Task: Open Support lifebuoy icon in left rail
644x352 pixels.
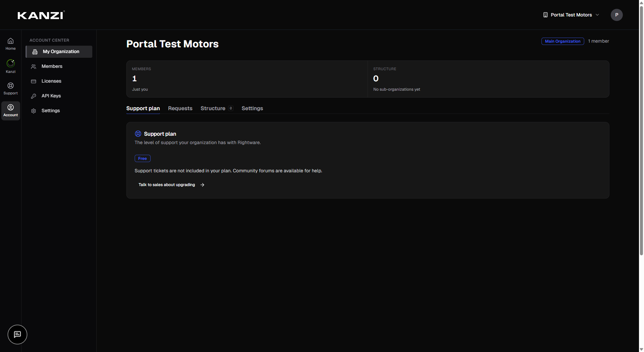Action: point(10,85)
